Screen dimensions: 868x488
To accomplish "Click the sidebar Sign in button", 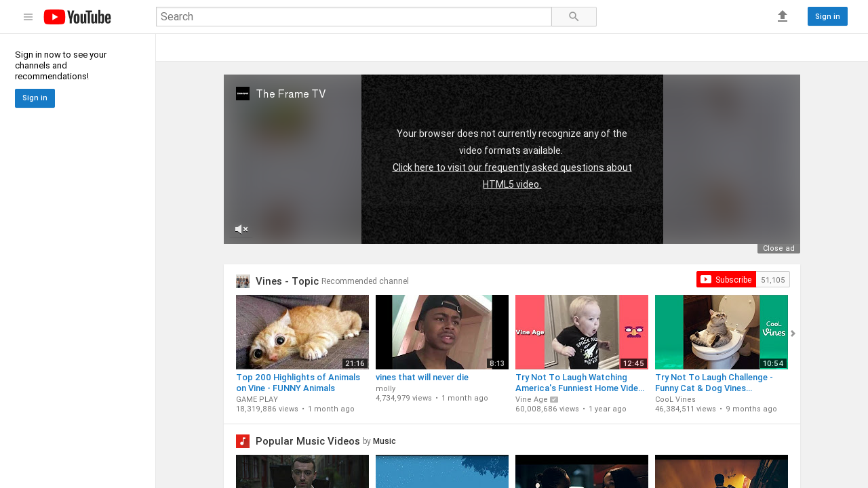I will [x=35, y=98].
